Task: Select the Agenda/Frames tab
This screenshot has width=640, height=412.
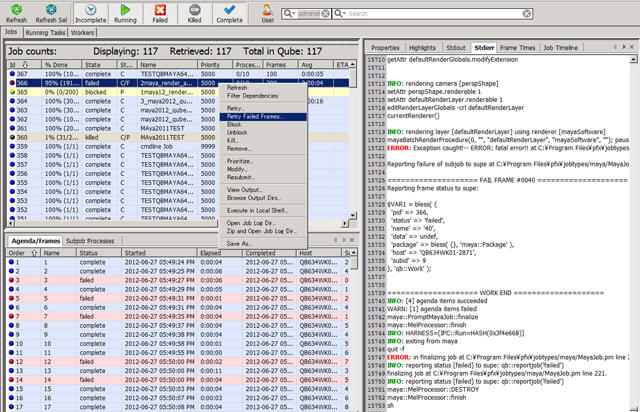Action: [36, 241]
